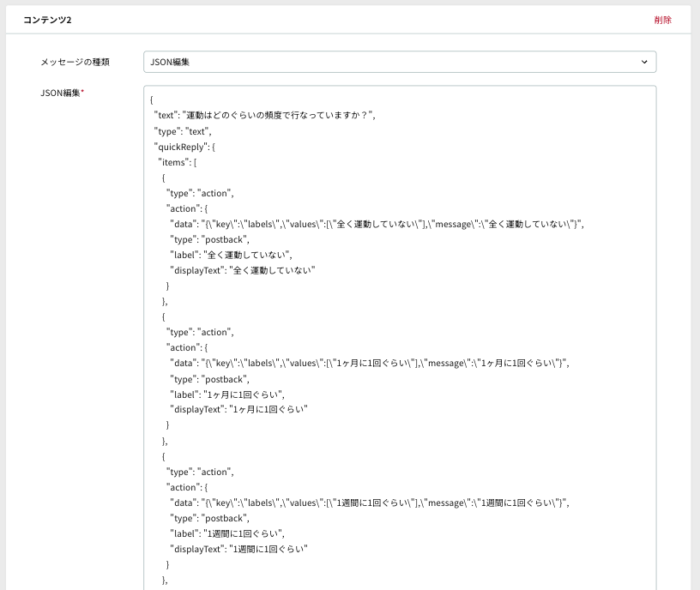Click the メッセージの種類 field label

tap(75, 62)
